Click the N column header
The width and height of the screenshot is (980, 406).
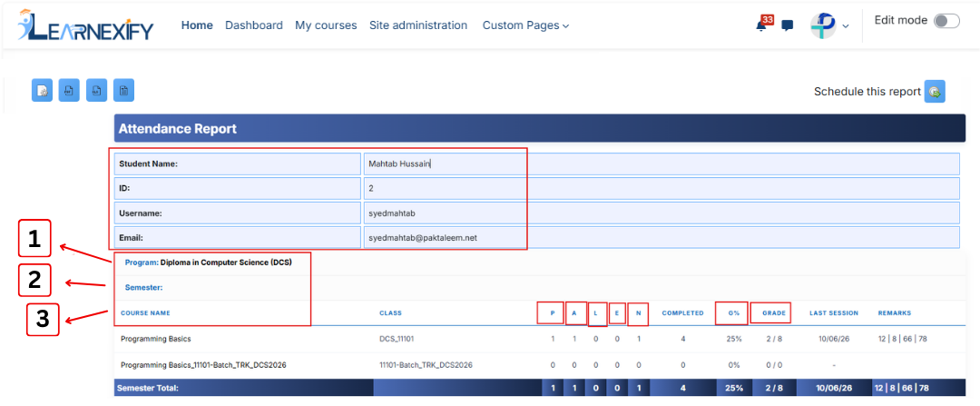[x=638, y=312]
